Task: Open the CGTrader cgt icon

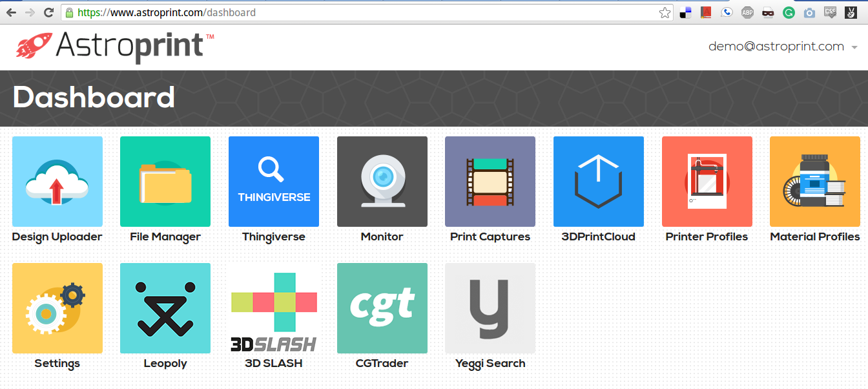Action: [382, 308]
